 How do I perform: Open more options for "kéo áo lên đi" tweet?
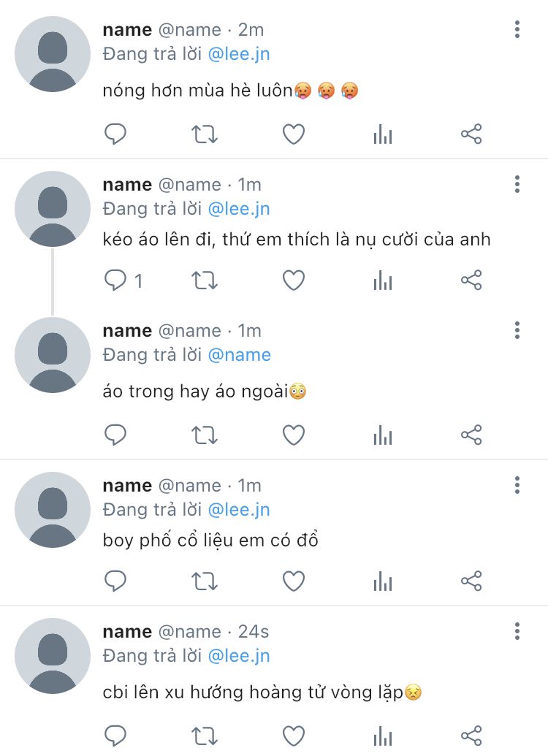517,184
